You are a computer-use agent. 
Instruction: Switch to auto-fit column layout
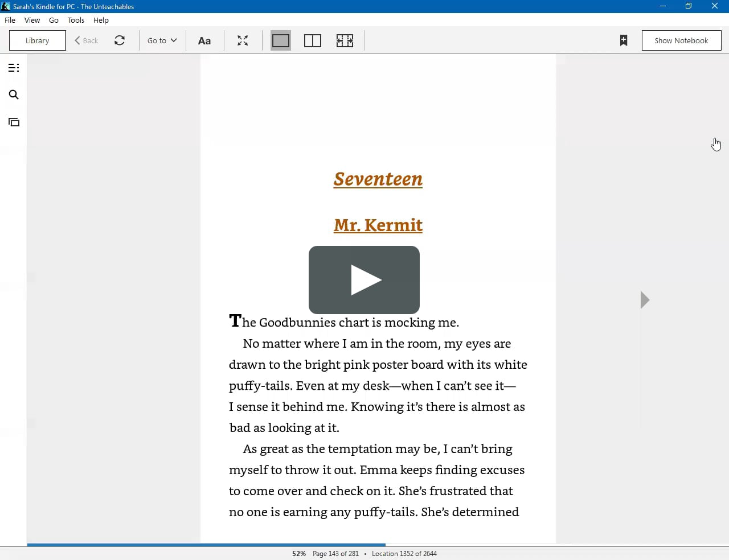(345, 40)
